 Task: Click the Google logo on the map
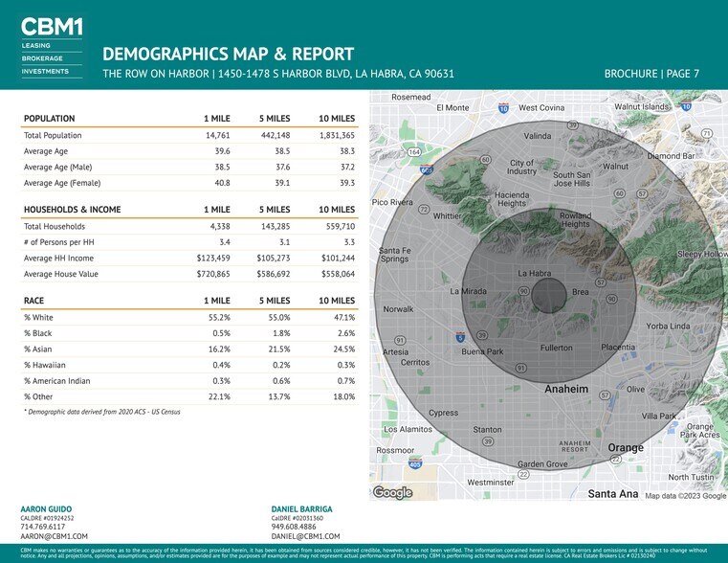click(x=392, y=492)
